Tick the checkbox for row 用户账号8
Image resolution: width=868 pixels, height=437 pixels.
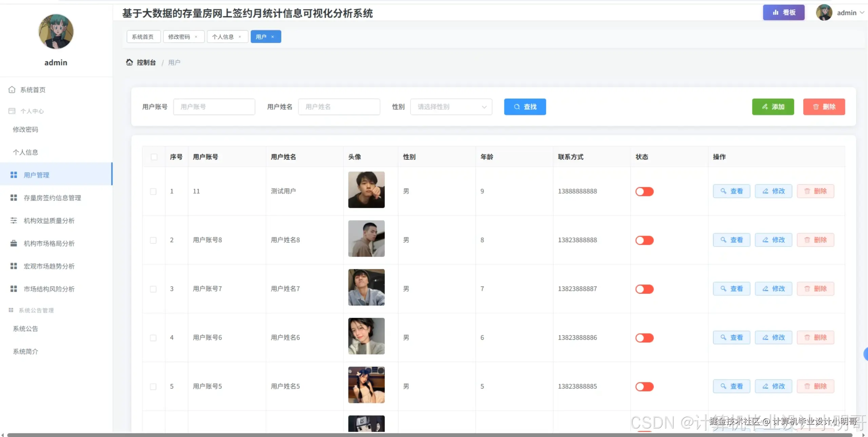pyautogui.click(x=153, y=240)
